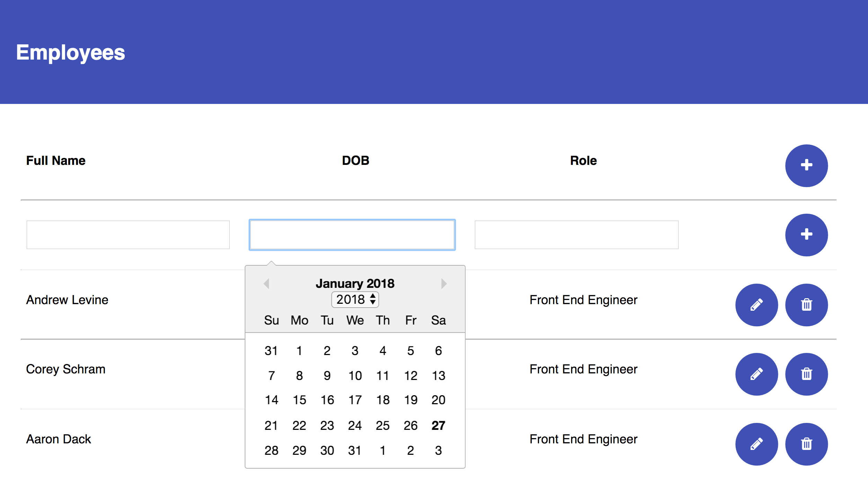Select day 24 in the calendar

355,425
